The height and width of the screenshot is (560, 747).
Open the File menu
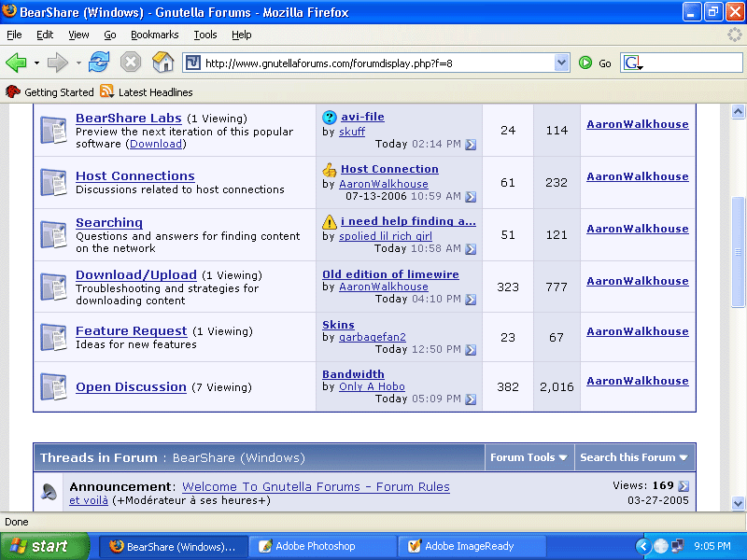click(14, 35)
